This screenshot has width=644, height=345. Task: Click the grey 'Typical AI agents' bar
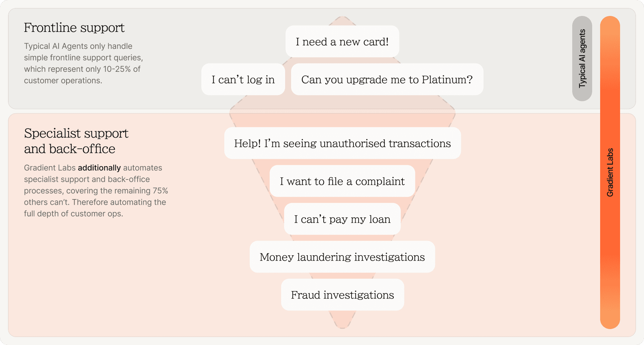point(582,58)
